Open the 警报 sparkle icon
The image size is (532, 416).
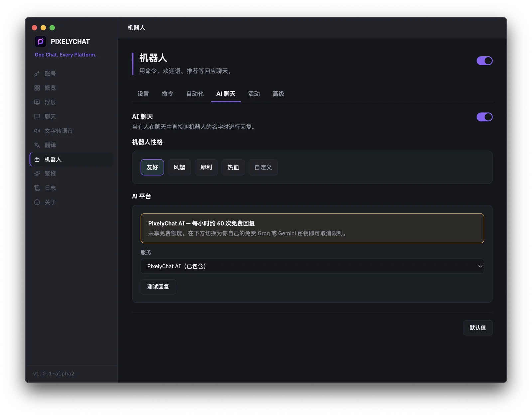37,174
